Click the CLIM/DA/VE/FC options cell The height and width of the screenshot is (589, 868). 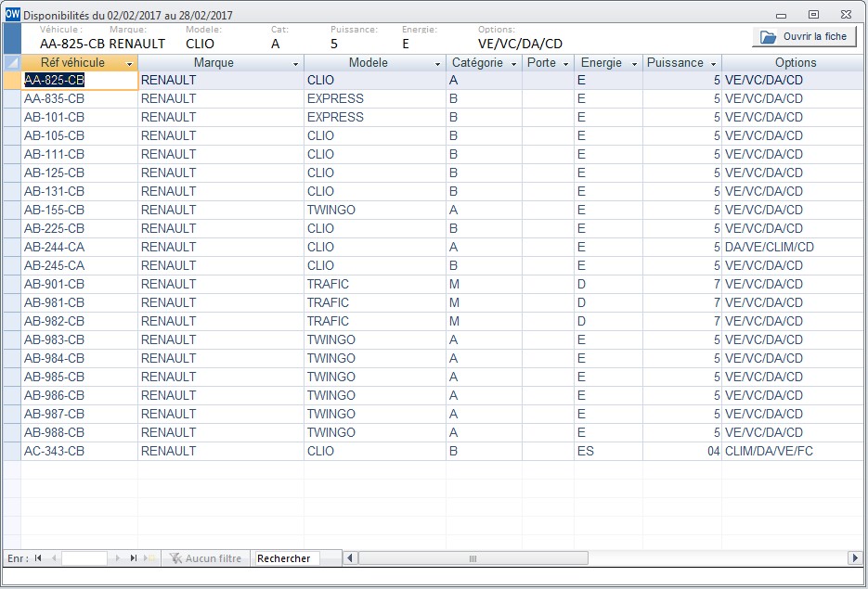[795, 451]
